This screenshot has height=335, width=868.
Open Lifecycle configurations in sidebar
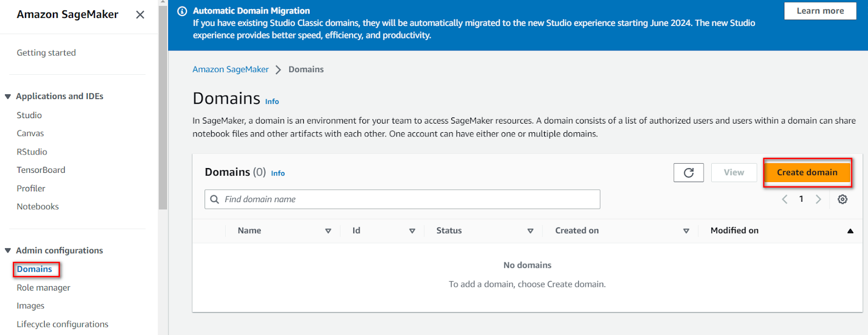tap(62, 324)
